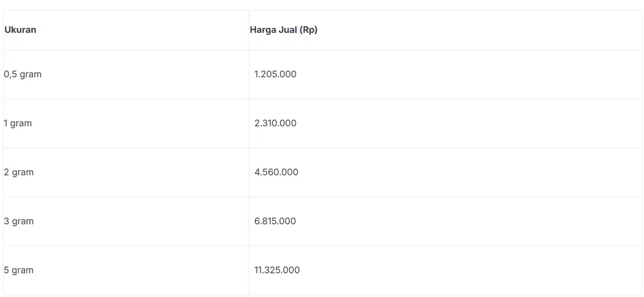
Task: Click the price 1.205.000
Action: (x=275, y=74)
